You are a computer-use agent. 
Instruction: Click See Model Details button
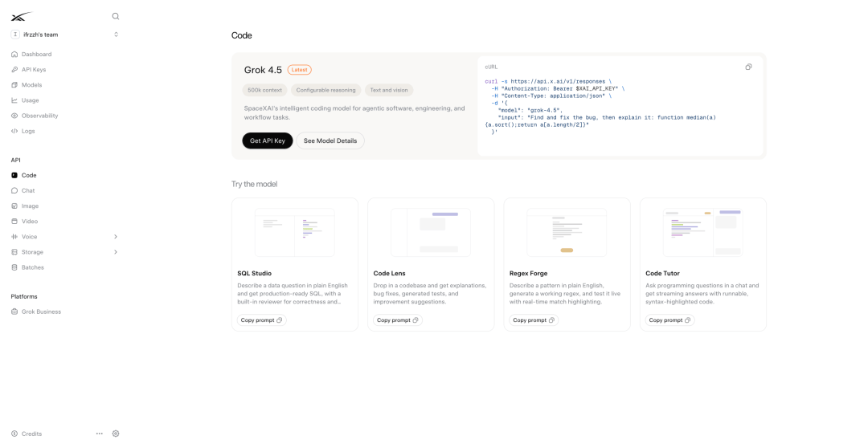pyautogui.click(x=330, y=141)
